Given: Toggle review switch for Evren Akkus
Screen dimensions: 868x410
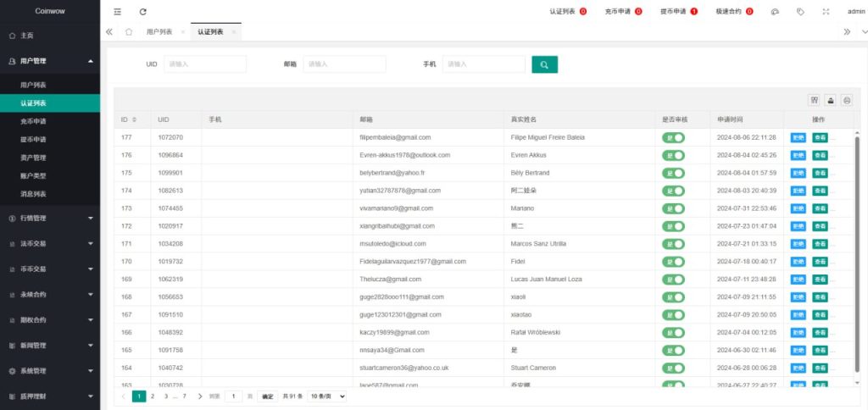Looking at the screenshot, I should 673,156.
